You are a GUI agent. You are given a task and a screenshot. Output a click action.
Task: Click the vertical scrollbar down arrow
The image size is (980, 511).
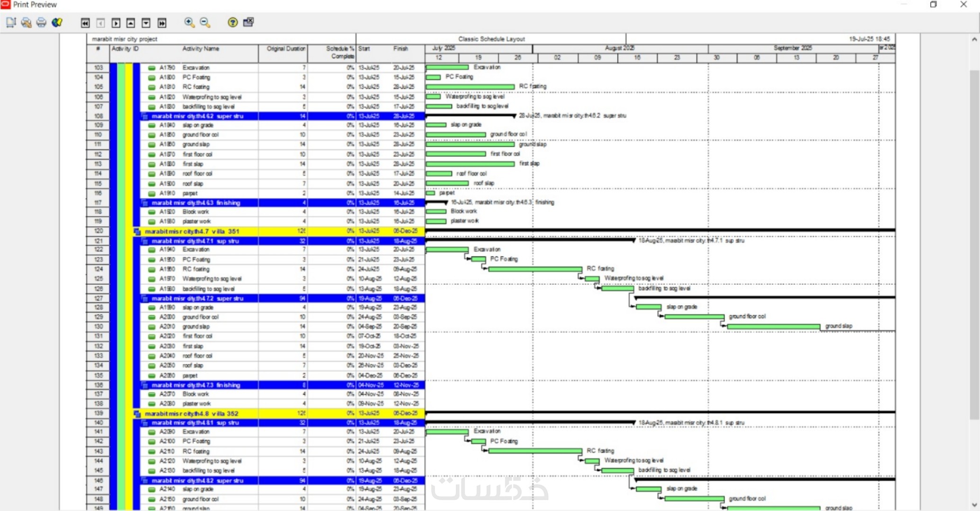click(x=974, y=505)
